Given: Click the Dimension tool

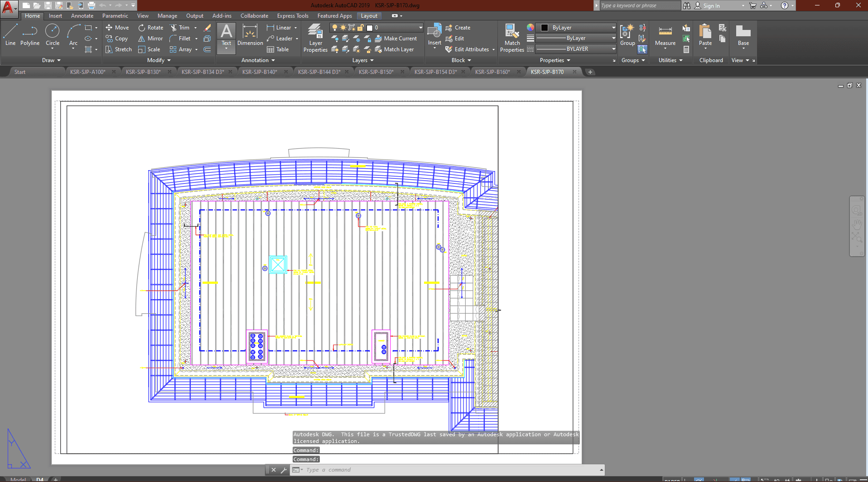Looking at the screenshot, I should coord(250,35).
